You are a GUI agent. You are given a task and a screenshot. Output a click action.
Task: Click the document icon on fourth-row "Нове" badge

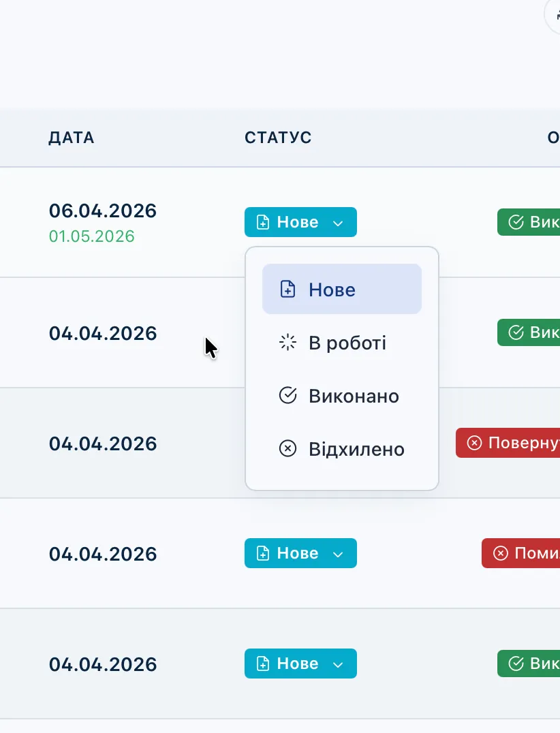click(262, 553)
